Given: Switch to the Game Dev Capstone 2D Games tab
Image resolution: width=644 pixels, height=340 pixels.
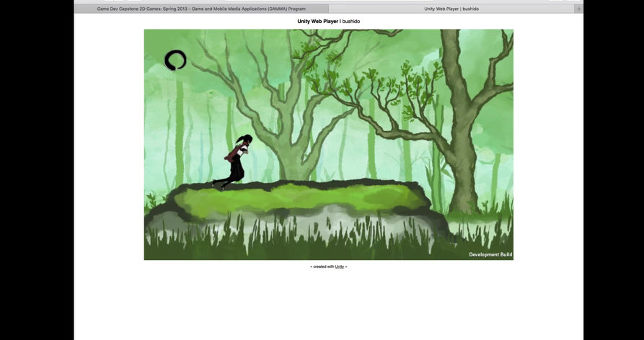Looking at the screenshot, I should (201, 9).
